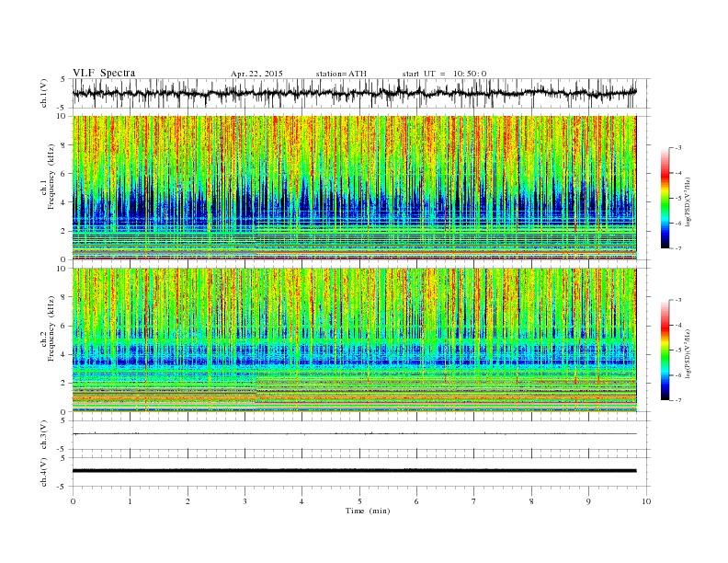The width and height of the screenshot is (728, 563).
Task: Click the "-3" tick on ch.1 color bar
Action: (x=678, y=148)
